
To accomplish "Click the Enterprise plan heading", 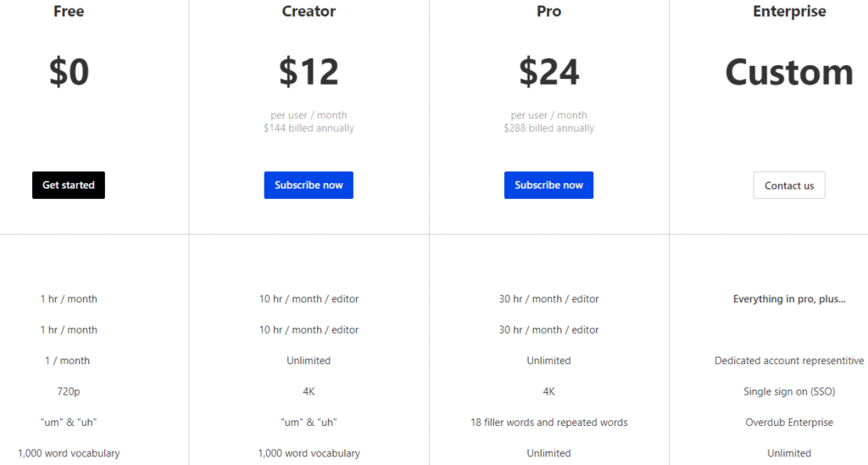I will pos(789,12).
